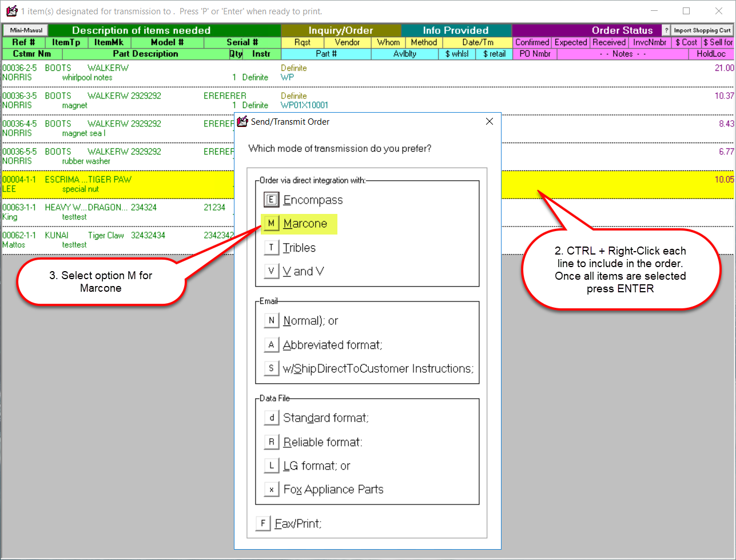Pick the T key button for Tribles
Image resolution: width=736 pixels, height=560 pixels.
tap(272, 248)
